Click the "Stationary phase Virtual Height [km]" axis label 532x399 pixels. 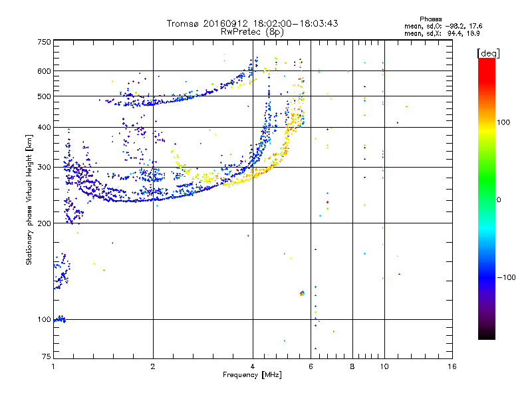click(29, 199)
